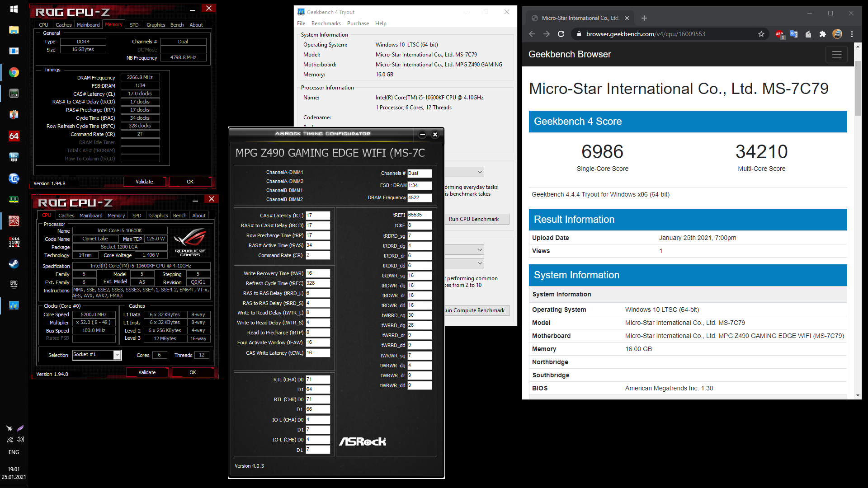Open the Benchmarks menu in Geekbench
Image resolution: width=868 pixels, height=488 pixels.
(x=326, y=23)
